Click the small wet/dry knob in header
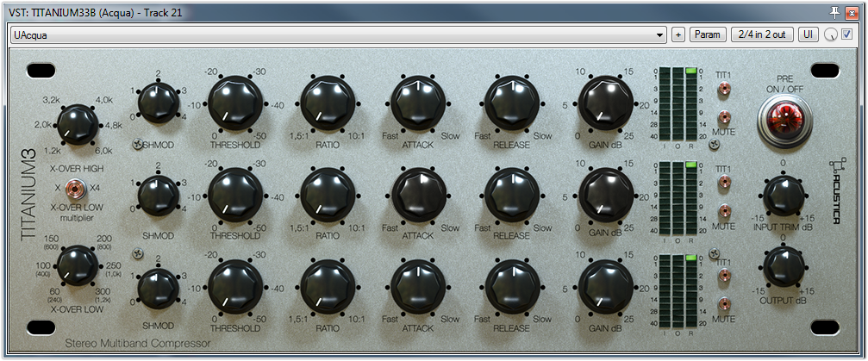 pos(830,35)
